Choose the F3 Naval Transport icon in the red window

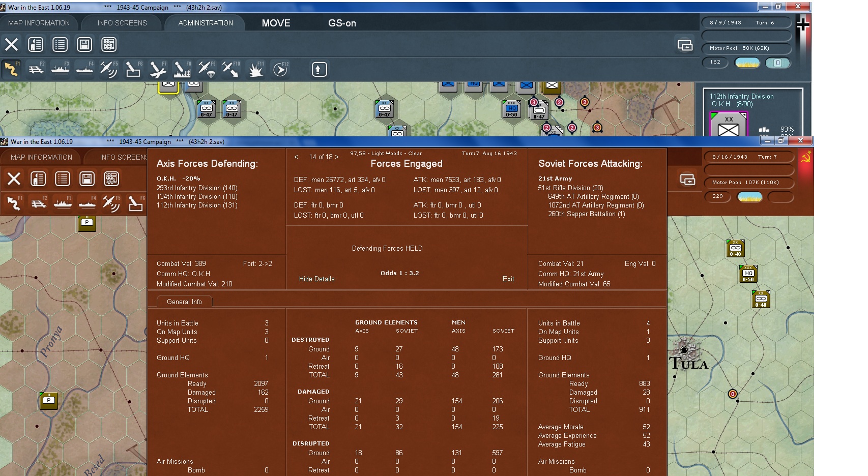click(x=63, y=203)
